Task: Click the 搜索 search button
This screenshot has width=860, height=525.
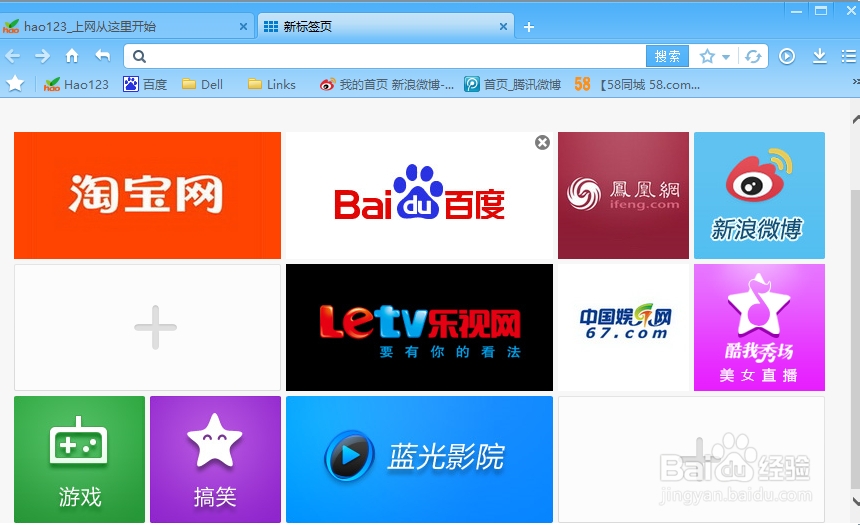Action: pyautogui.click(x=667, y=56)
